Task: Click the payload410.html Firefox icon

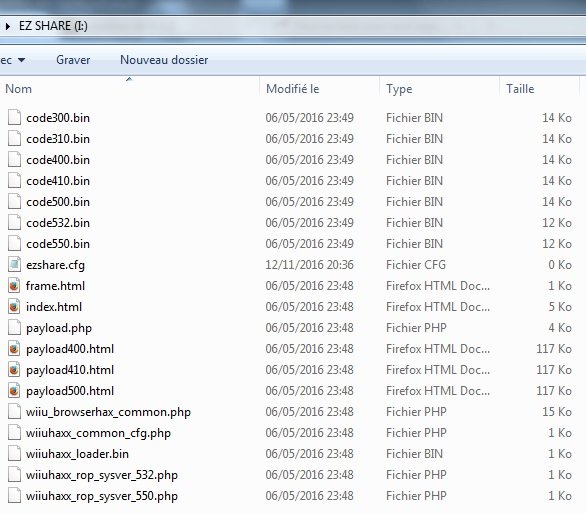Action: [x=14, y=369]
